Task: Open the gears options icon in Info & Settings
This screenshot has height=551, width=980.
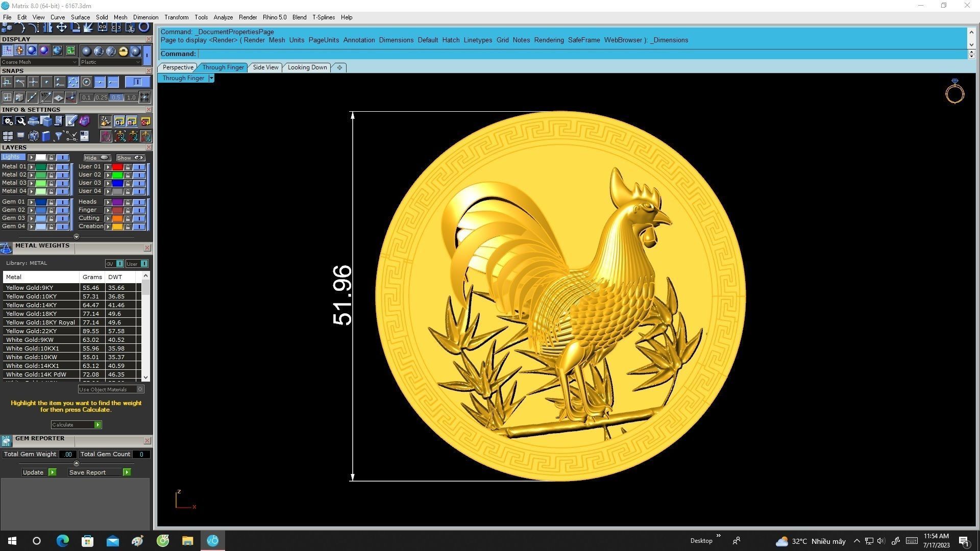Action: click(x=8, y=121)
